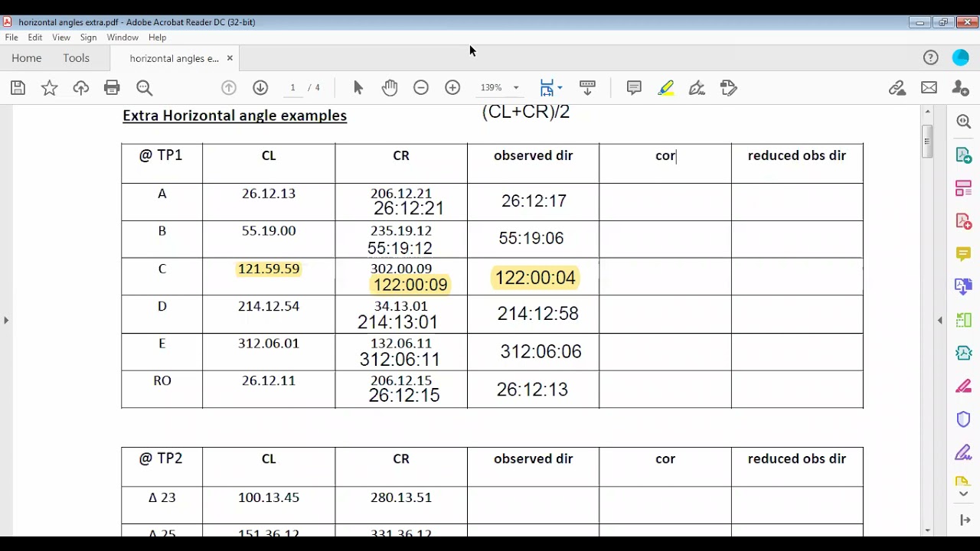
Task: Collapse the right tools pane arrow
Action: point(940,320)
